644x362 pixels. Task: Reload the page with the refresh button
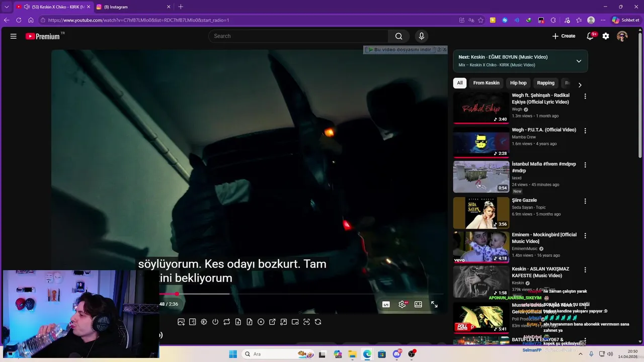tap(19, 20)
